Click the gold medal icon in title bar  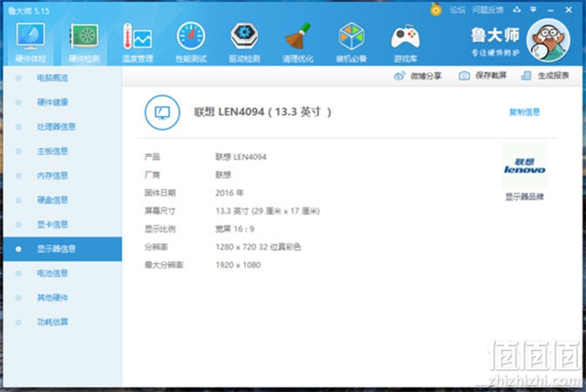436,10
